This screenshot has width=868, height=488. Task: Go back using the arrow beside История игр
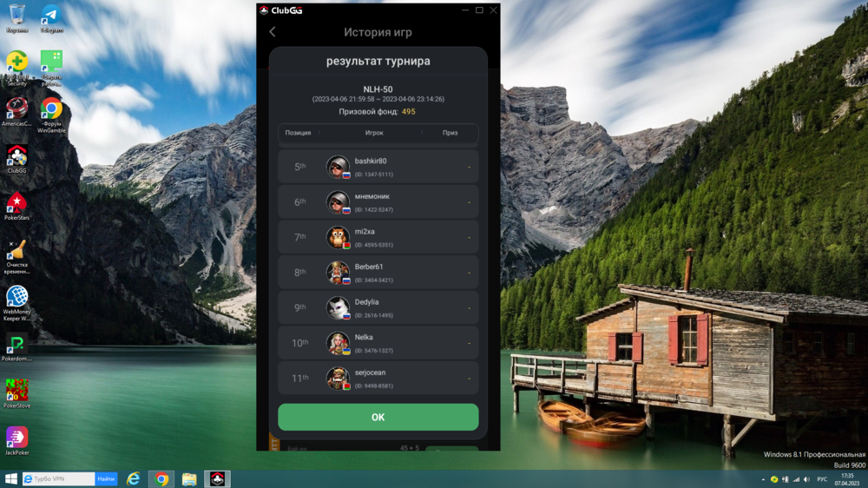tap(273, 32)
